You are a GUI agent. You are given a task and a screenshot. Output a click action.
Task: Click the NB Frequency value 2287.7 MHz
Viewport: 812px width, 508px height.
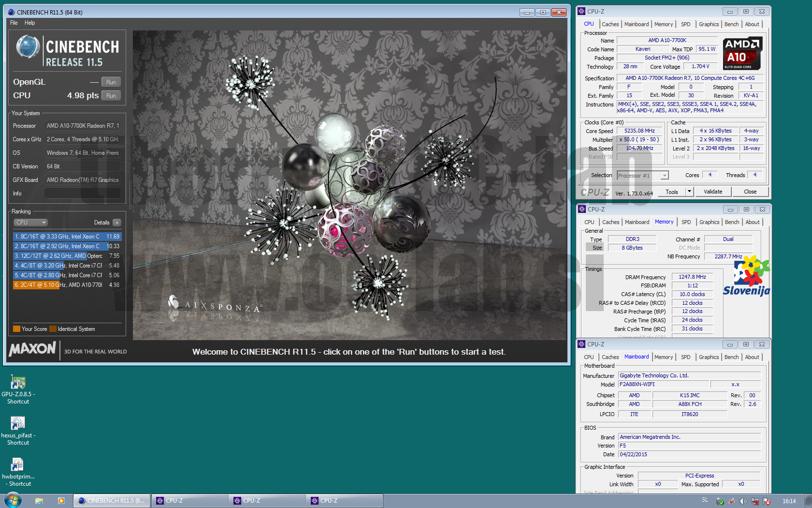tap(728, 256)
